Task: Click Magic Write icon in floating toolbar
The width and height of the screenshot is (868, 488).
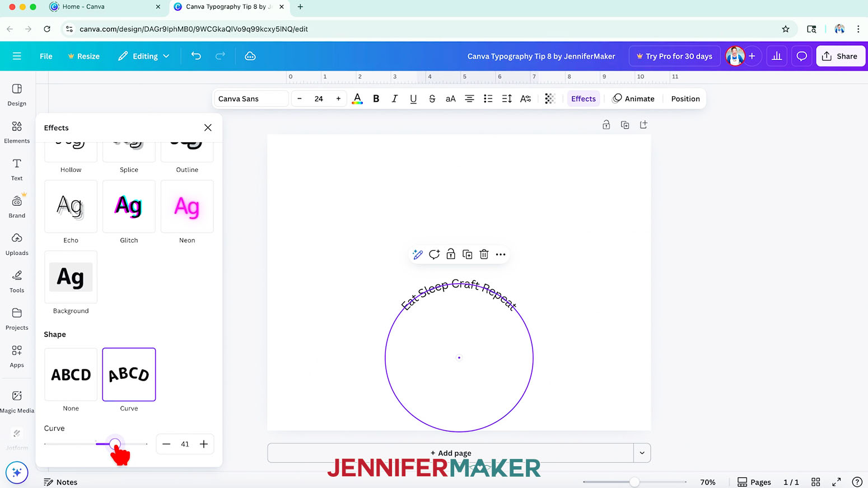Action: point(418,255)
